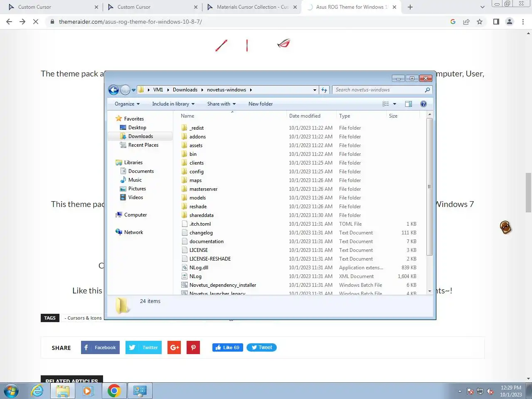Open Internet Explorer from the taskbar
Image resolution: width=532 pixels, height=399 pixels.
pos(37,391)
